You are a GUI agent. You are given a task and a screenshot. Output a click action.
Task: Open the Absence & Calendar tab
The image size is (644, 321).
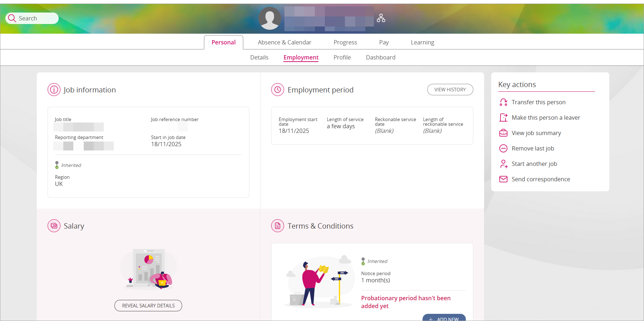tap(284, 42)
